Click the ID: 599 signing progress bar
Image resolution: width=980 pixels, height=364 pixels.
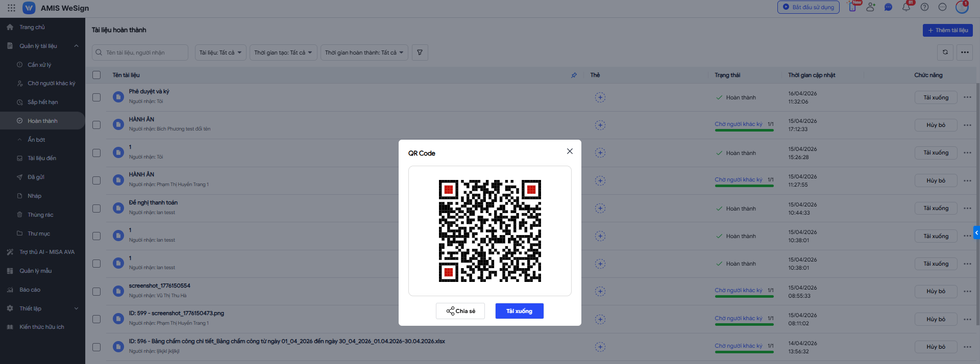tap(744, 324)
